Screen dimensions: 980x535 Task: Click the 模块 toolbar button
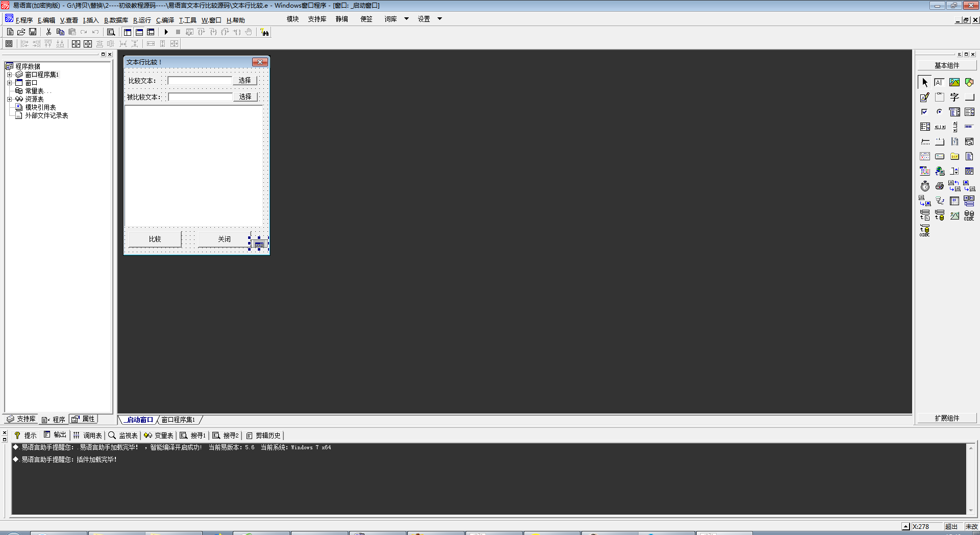[292, 19]
